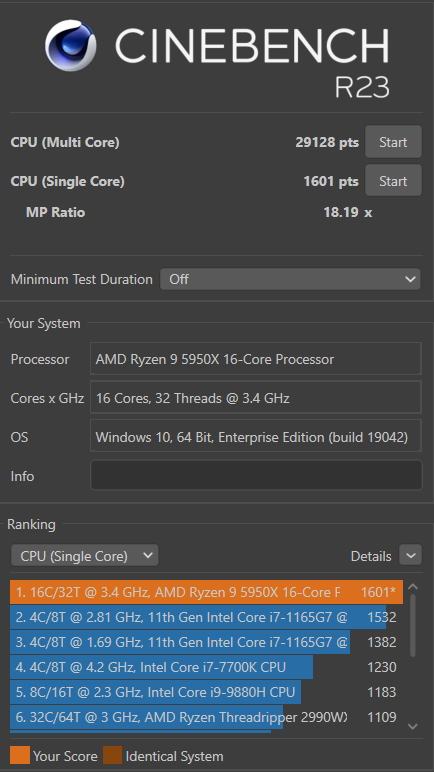This screenshot has width=434, height=772.
Task: Click the empty Info input field
Action: point(256,475)
